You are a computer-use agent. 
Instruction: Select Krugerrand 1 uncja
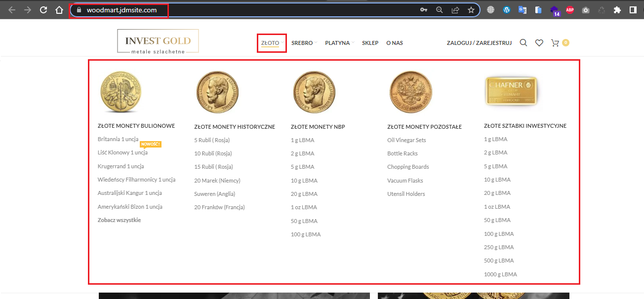(x=121, y=166)
